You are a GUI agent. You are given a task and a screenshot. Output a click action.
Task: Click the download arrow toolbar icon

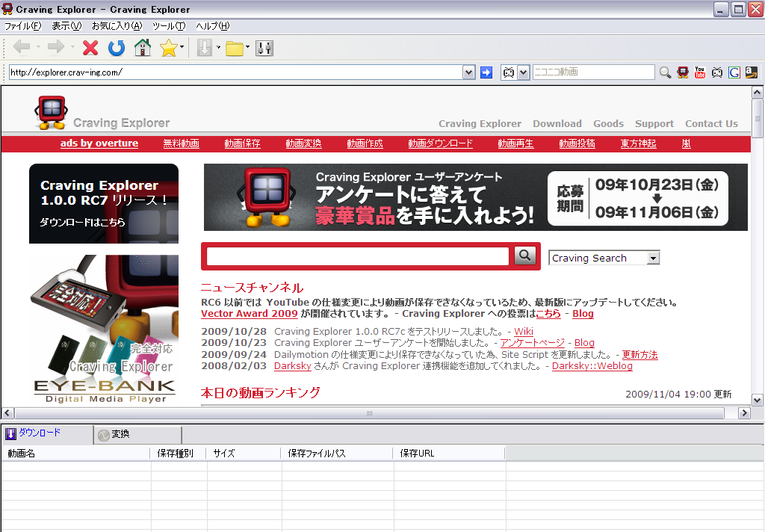(x=205, y=47)
